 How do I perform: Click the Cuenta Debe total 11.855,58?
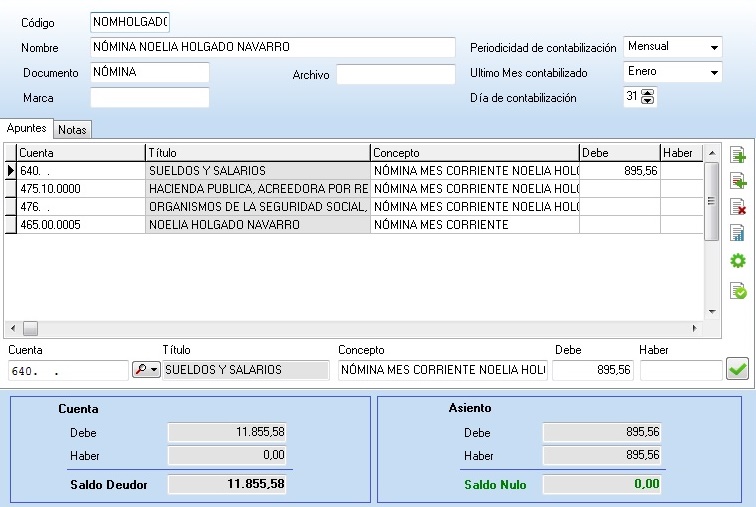tap(227, 432)
